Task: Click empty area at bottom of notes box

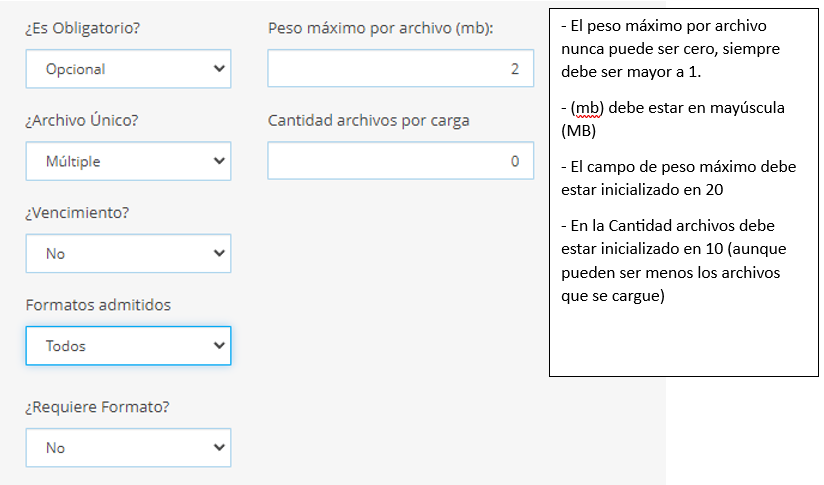Action: (683, 345)
